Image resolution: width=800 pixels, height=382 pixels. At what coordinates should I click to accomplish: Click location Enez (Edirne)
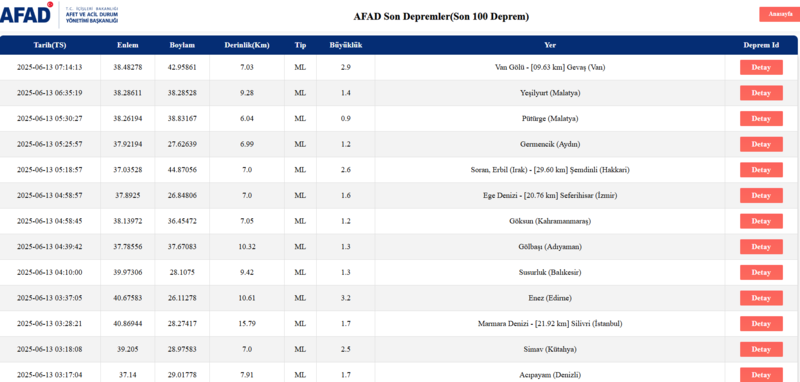[x=550, y=298]
